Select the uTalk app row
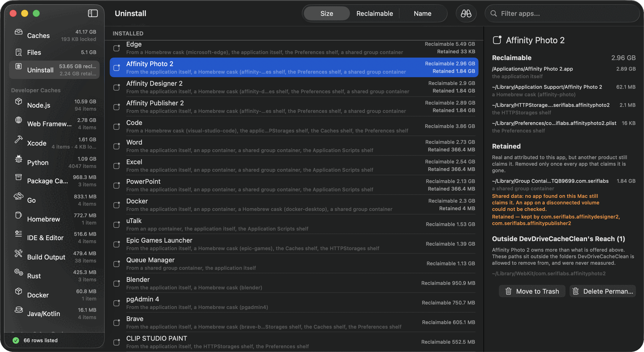The image size is (644, 352). click(294, 224)
